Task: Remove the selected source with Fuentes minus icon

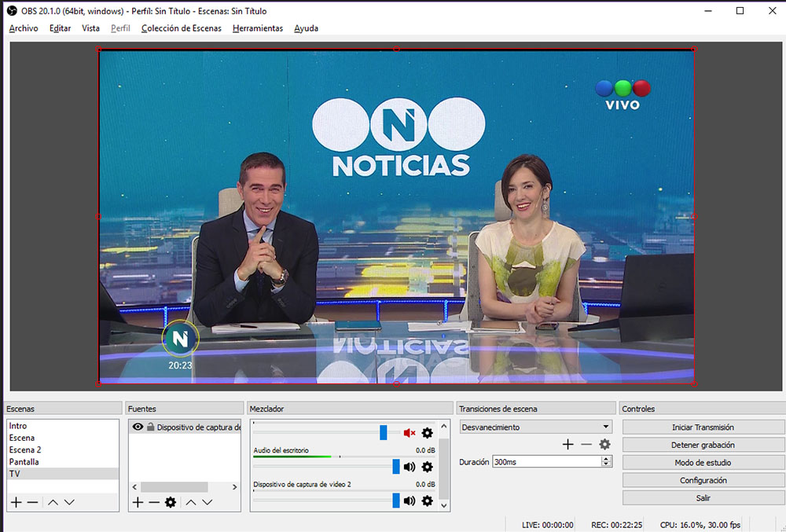Action: [x=154, y=502]
